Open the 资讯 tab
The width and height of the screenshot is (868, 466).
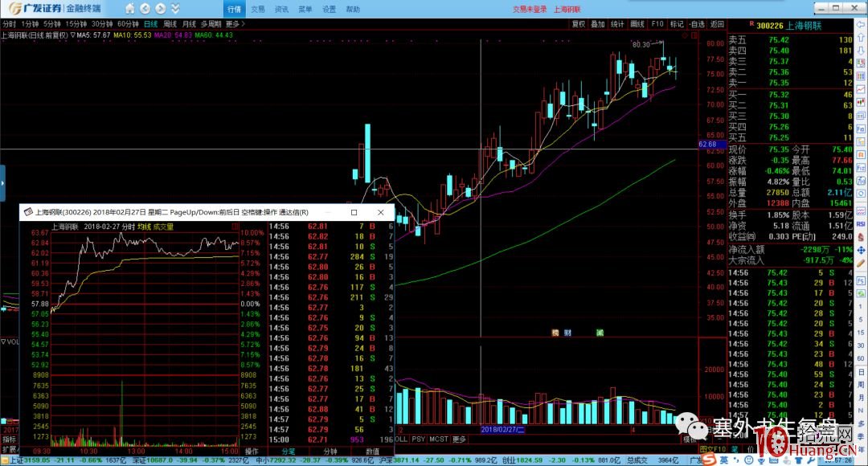[282, 9]
